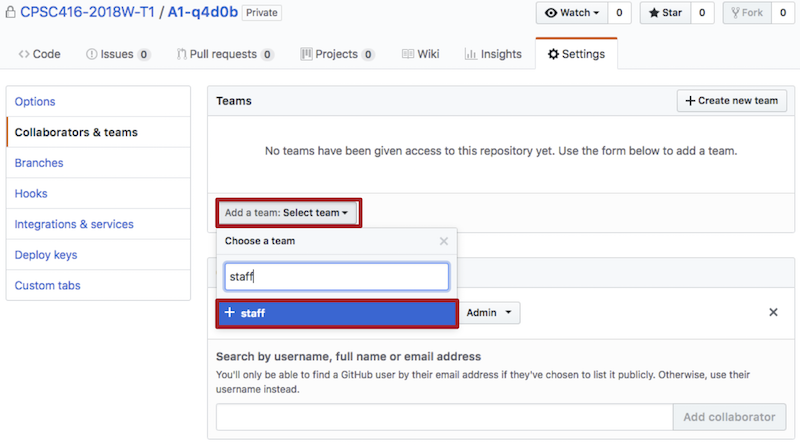View the Insights tab
Screen dimensions: 800x446
point(493,54)
